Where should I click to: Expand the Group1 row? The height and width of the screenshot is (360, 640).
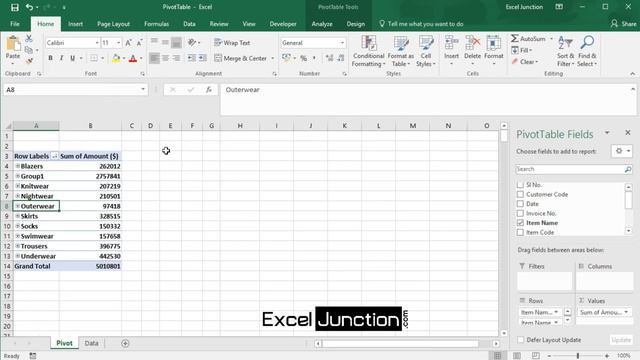pyautogui.click(x=18, y=176)
